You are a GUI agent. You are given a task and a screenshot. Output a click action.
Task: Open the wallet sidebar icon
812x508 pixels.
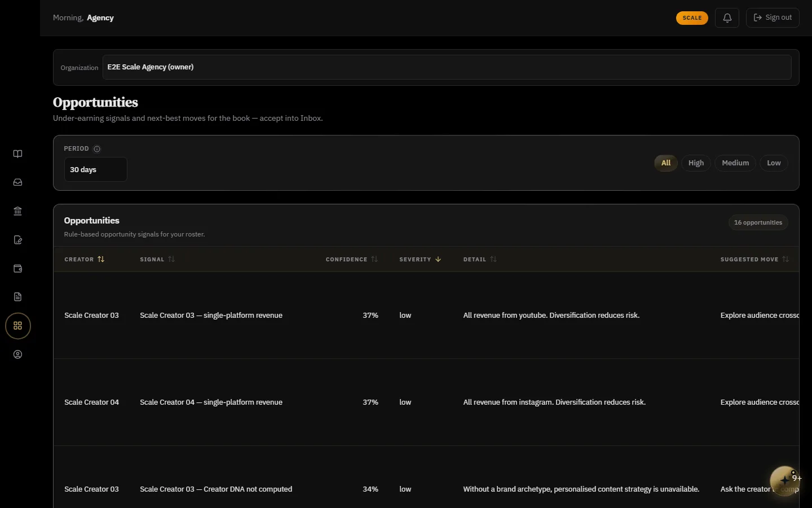[x=17, y=269]
